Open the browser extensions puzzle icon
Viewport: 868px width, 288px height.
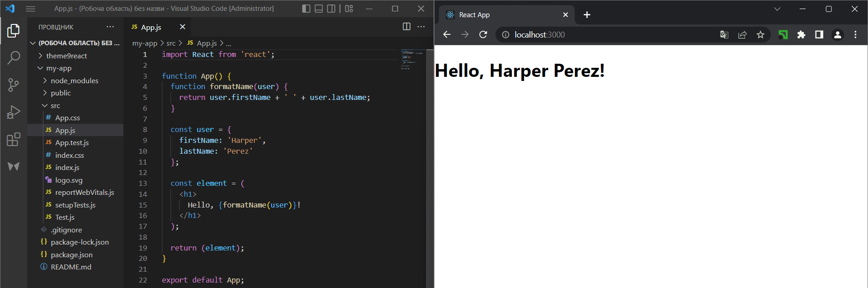801,35
